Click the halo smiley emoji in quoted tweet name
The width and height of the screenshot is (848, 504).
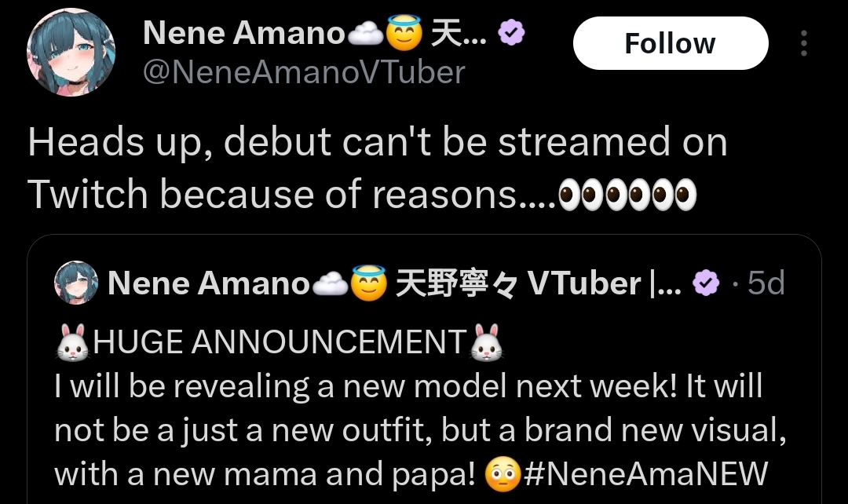[369, 283]
